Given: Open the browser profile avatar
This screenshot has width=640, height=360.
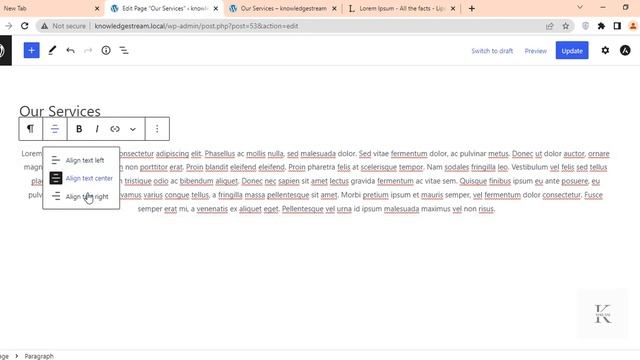Looking at the screenshot, I should point(633,26).
